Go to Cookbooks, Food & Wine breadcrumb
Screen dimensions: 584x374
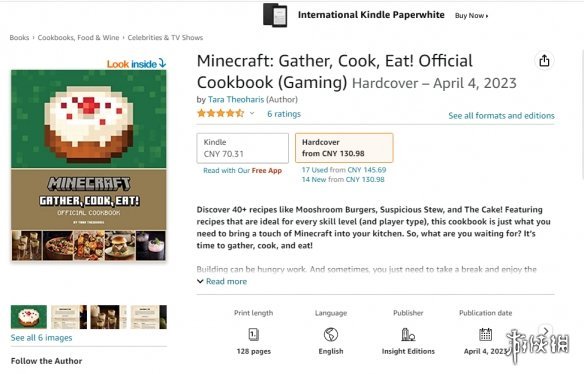click(x=78, y=38)
